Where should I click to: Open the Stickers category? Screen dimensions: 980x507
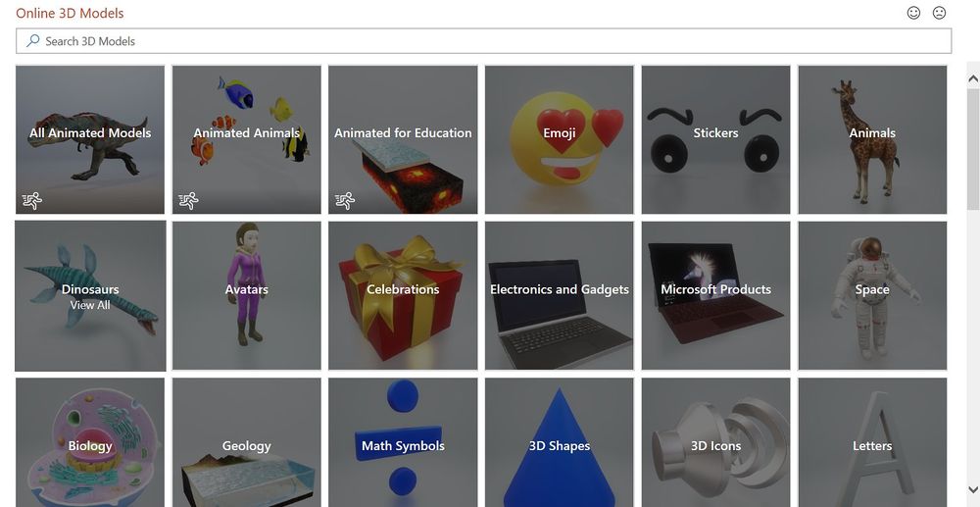[x=715, y=139]
